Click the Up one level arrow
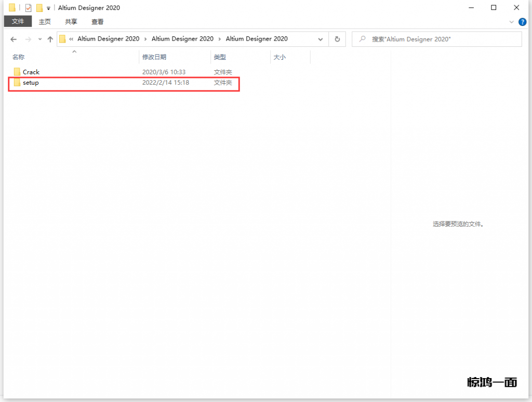 point(50,39)
